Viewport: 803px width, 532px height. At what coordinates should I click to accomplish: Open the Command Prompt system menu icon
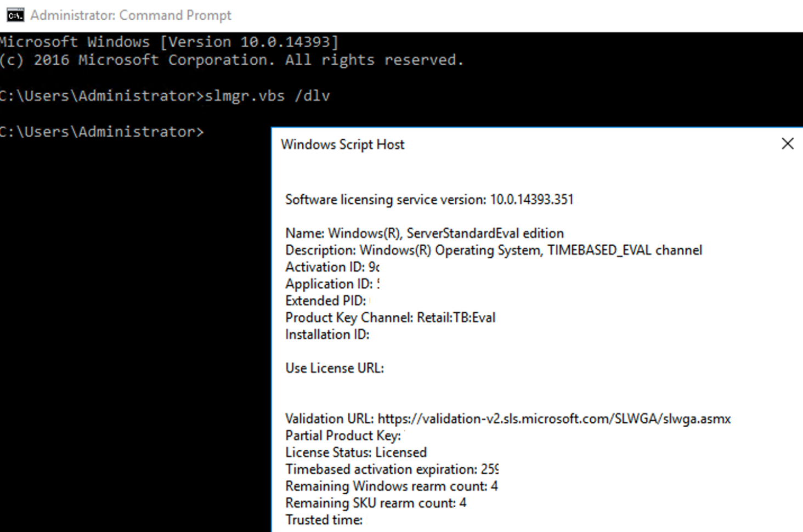coord(15,15)
